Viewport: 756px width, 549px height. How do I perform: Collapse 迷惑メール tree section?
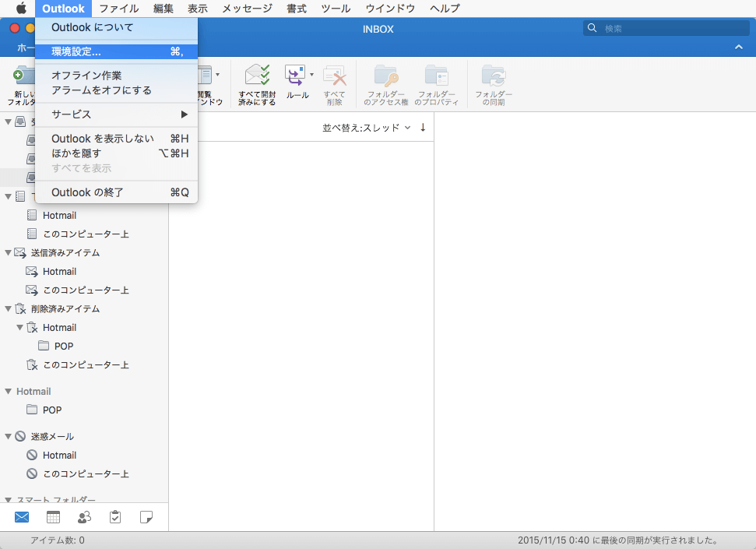tap(8, 437)
